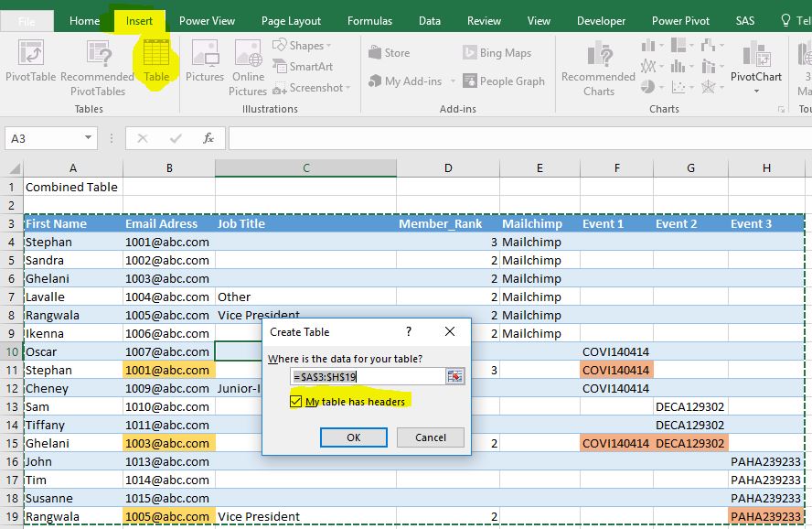Open Recommended PivotTables

coord(98,67)
